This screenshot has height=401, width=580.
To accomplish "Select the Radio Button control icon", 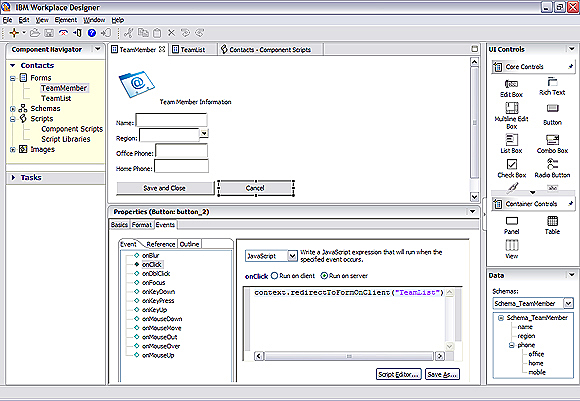I will pos(552,164).
